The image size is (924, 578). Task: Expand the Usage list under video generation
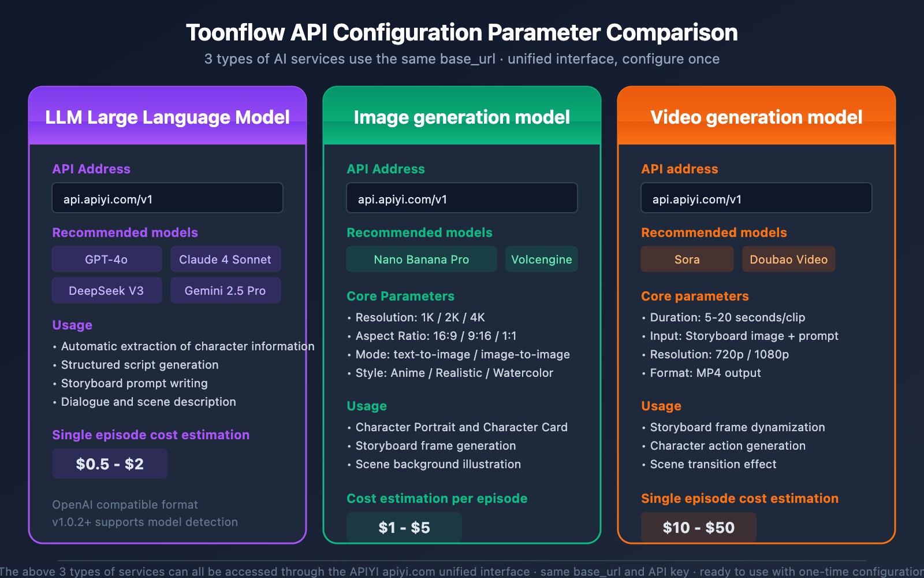[x=661, y=406]
